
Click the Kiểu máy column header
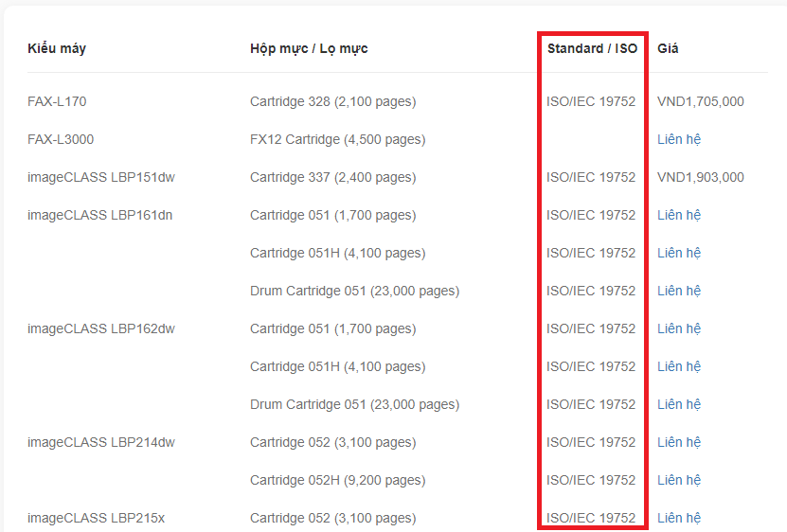tap(57, 48)
